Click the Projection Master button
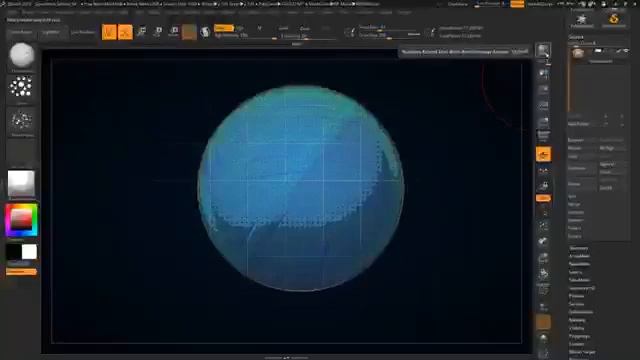640x360 pixels. [x=21, y=32]
